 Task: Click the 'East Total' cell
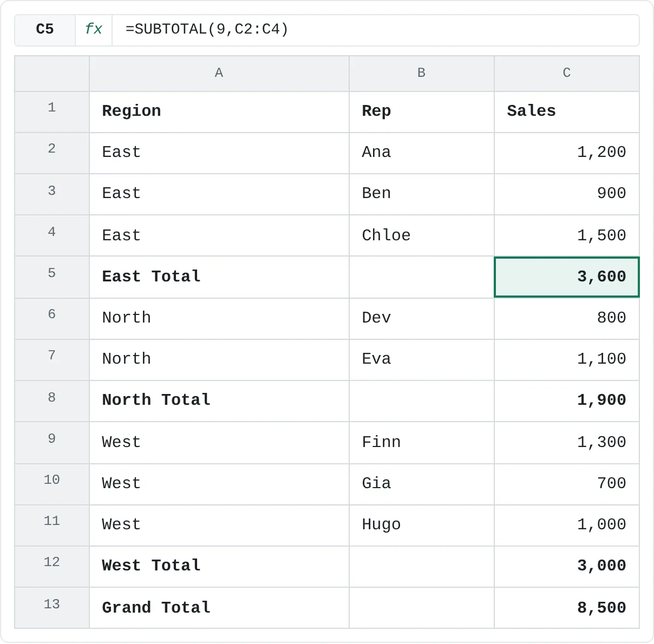click(219, 277)
